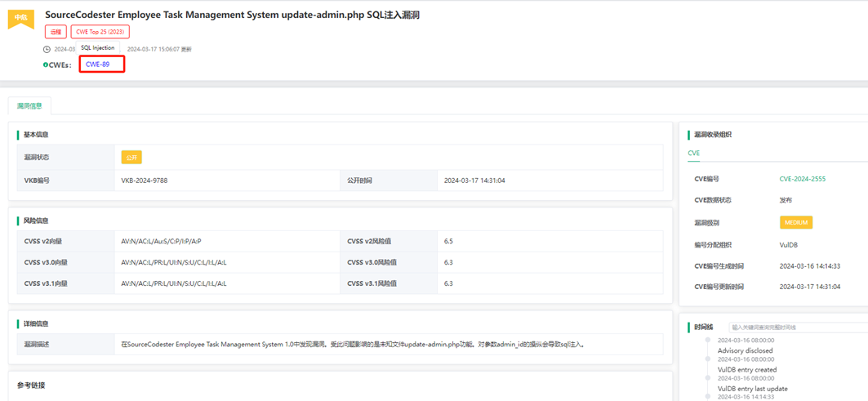Viewport: 868px width, 401px height.
Task: Click the 风险信息 section heading
Action: (x=35, y=221)
